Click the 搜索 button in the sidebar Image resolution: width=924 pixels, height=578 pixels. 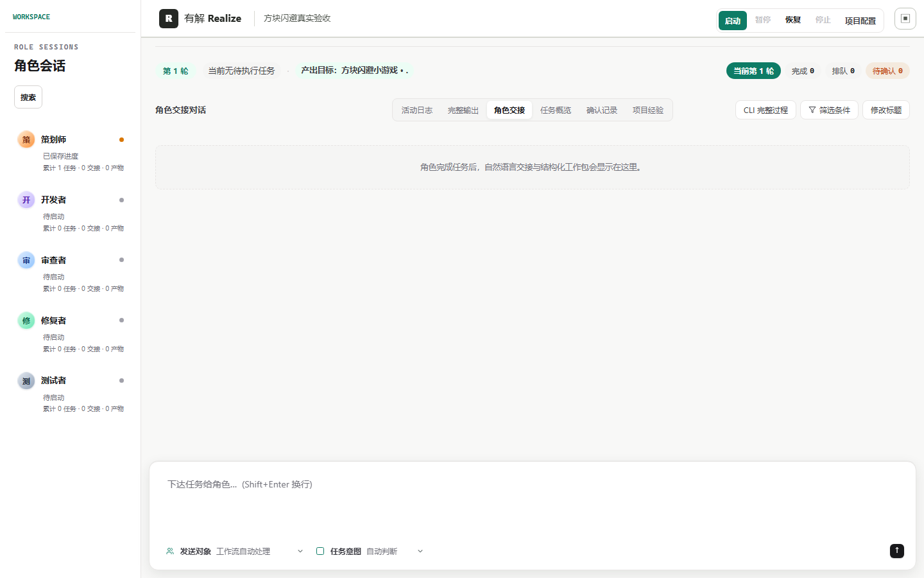(28, 97)
